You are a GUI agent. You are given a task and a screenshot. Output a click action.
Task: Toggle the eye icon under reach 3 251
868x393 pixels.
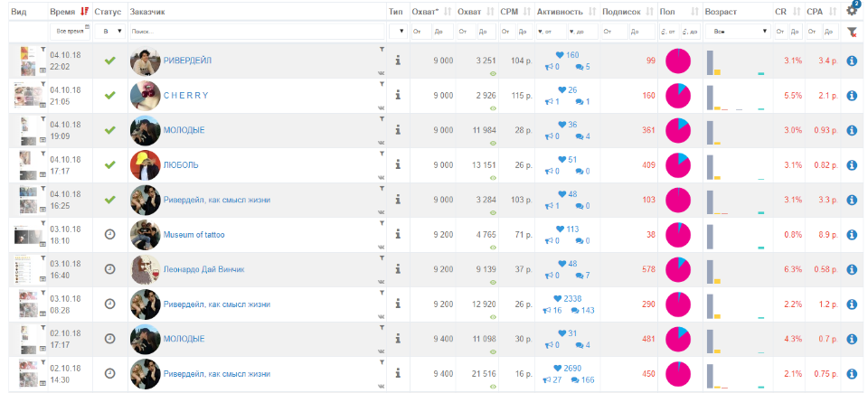493,73
